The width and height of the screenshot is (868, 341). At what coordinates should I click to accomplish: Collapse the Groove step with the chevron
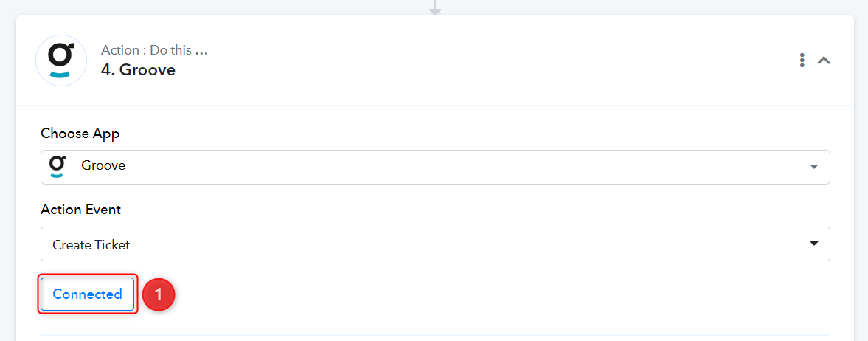tap(824, 61)
